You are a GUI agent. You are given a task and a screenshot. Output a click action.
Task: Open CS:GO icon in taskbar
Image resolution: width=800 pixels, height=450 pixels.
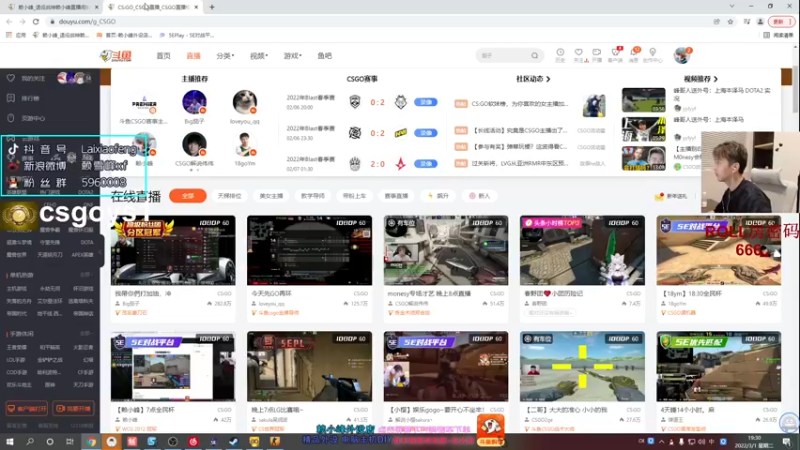pyautogui.click(x=274, y=441)
